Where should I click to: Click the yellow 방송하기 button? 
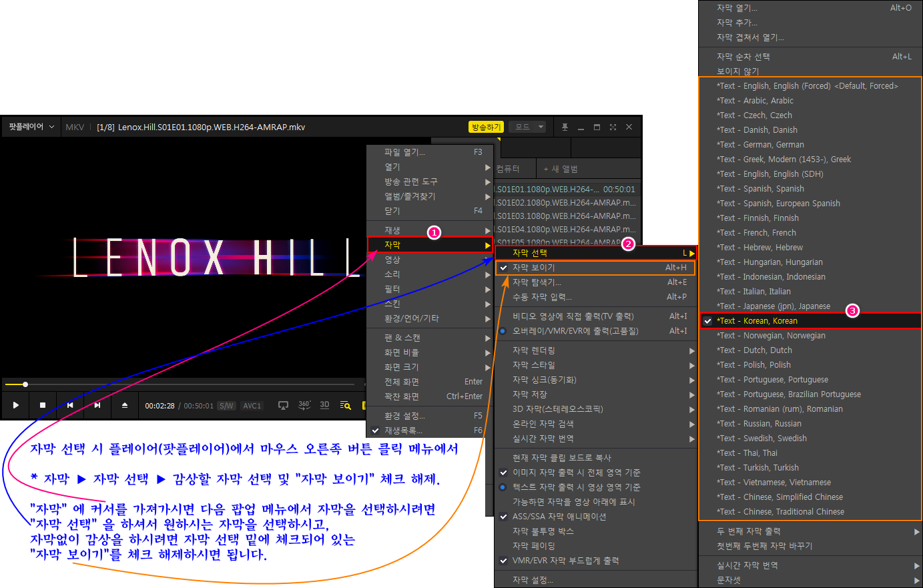click(x=486, y=127)
